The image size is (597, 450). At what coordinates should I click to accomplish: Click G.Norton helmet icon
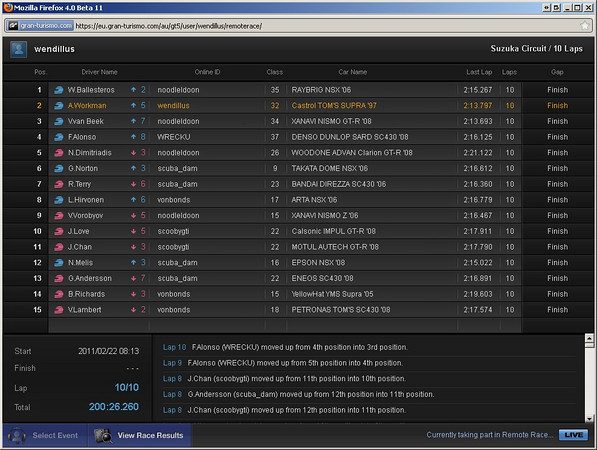tap(59, 169)
